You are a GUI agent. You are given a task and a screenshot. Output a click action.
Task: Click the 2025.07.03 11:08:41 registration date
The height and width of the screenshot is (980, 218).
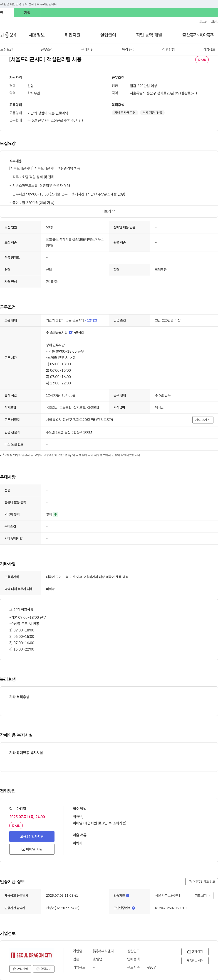coord(62,896)
